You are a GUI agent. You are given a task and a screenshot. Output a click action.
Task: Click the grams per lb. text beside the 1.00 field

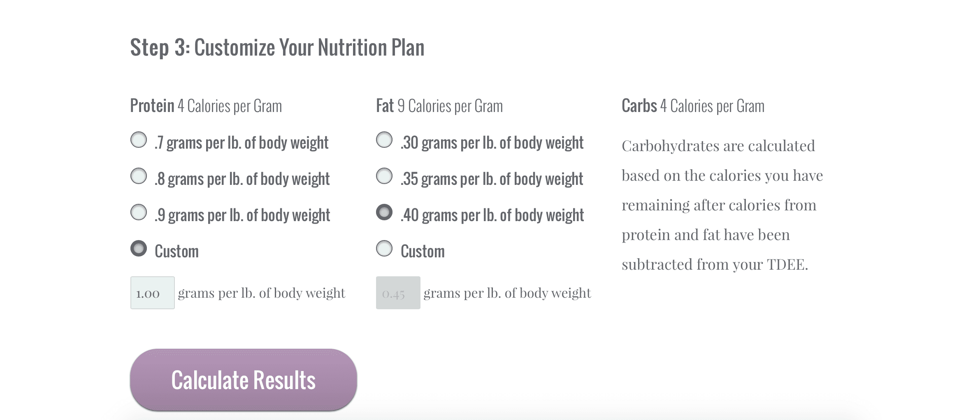(262, 293)
